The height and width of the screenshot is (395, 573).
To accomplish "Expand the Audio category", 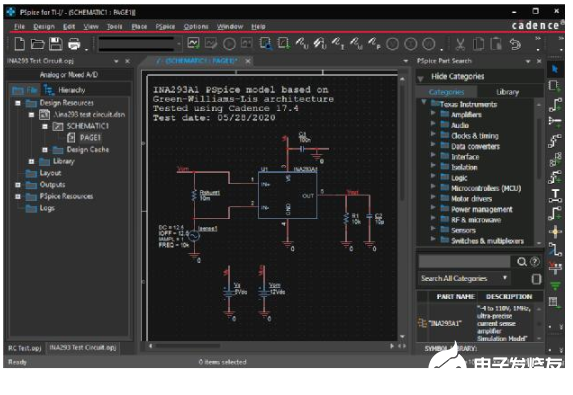I will click(433, 124).
